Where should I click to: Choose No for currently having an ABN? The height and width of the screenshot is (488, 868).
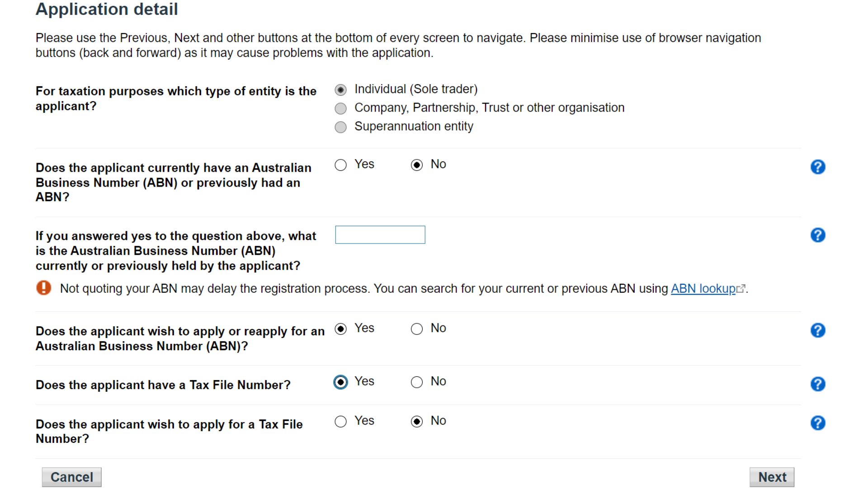click(417, 165)
